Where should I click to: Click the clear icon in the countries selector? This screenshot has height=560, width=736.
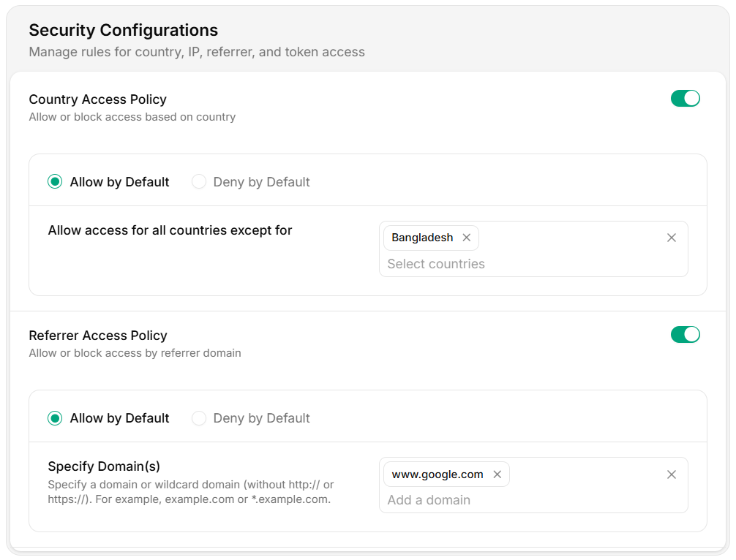[x=671, y=238]
